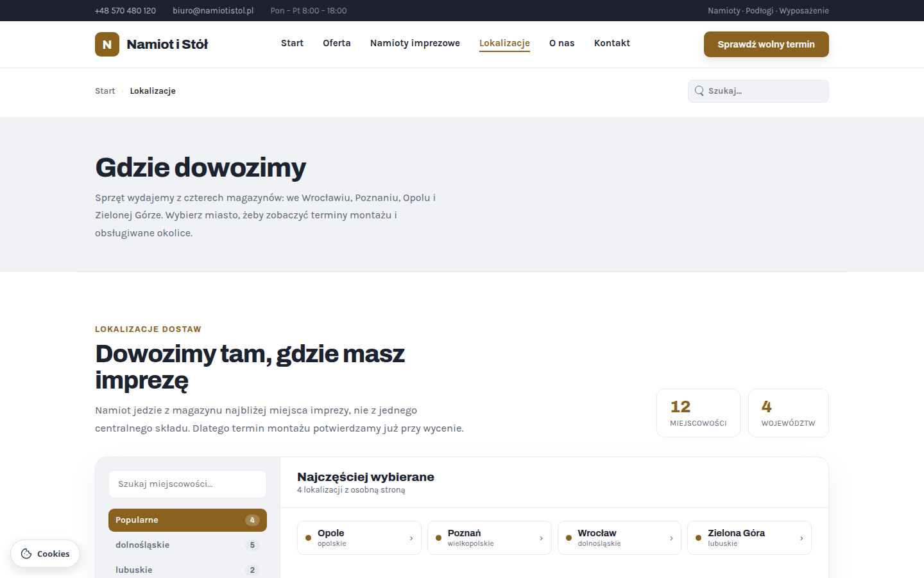Open the O nas page

click(562, 43)
